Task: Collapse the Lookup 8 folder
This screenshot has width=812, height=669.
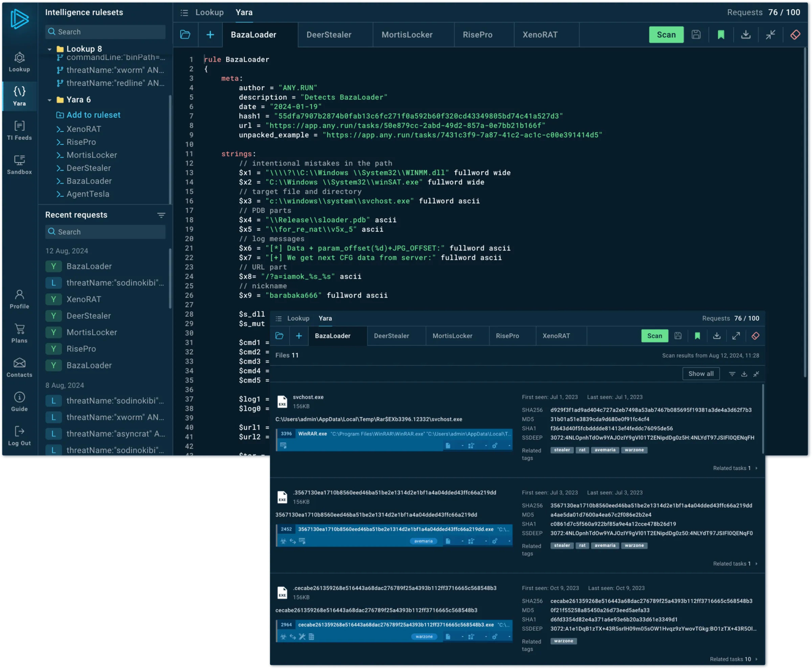Action: (x=49, y=49)
